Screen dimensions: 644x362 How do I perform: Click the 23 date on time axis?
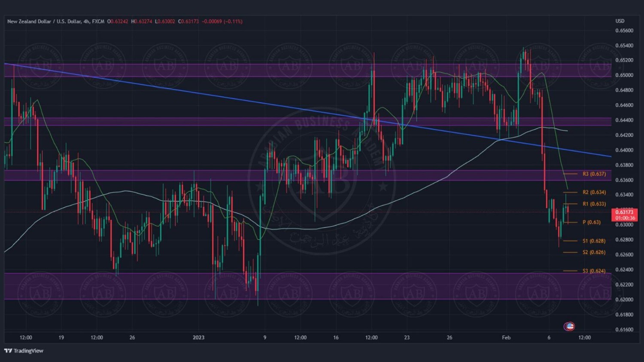pyautogui.click(x=407, y=338)
